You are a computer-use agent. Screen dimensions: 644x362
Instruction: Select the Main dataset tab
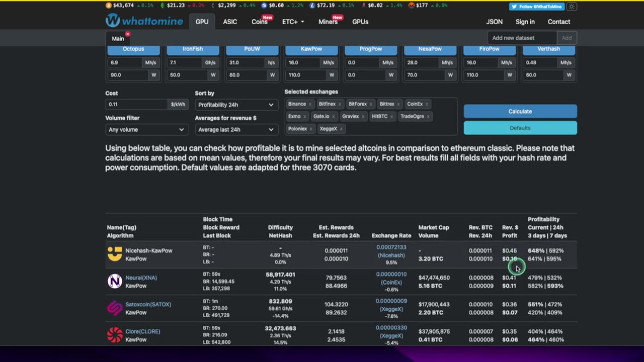click(118, 38)
